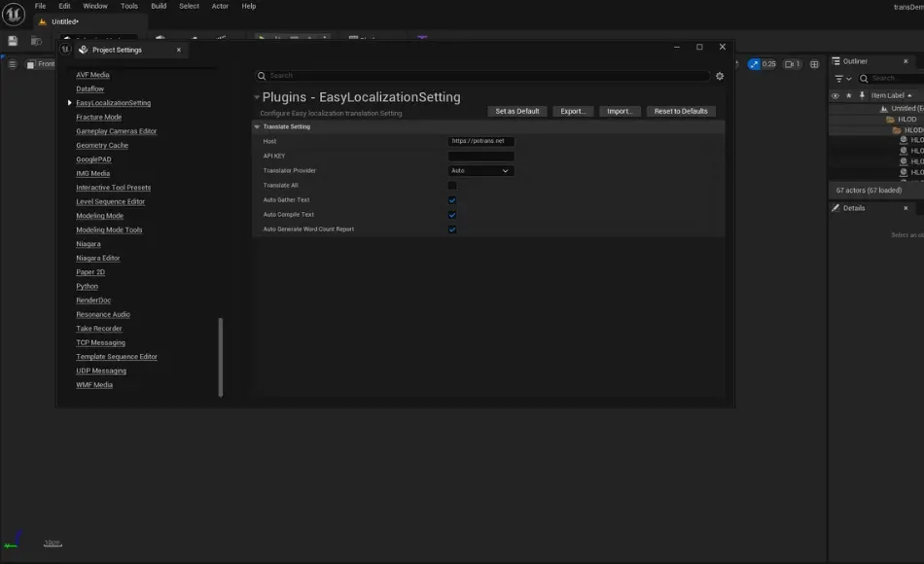This screenshot has width=924, height=564.
Task: Open the Help menu
Action: pyautogui.click(x=249, y=6)
